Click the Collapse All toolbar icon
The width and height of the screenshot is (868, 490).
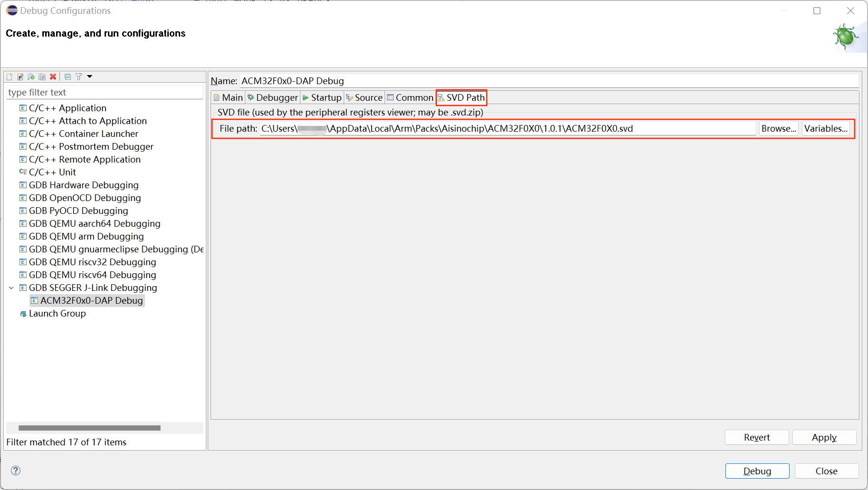(x=68, y=77)
